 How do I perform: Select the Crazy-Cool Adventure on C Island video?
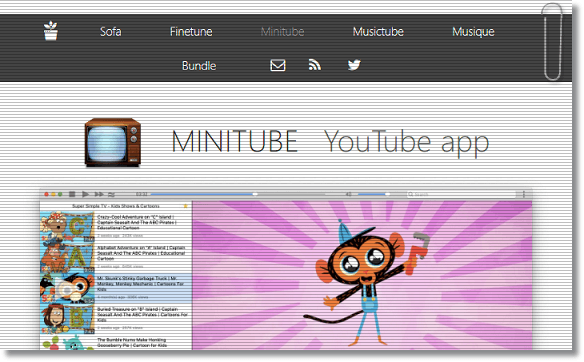click(x=116, y=226)
